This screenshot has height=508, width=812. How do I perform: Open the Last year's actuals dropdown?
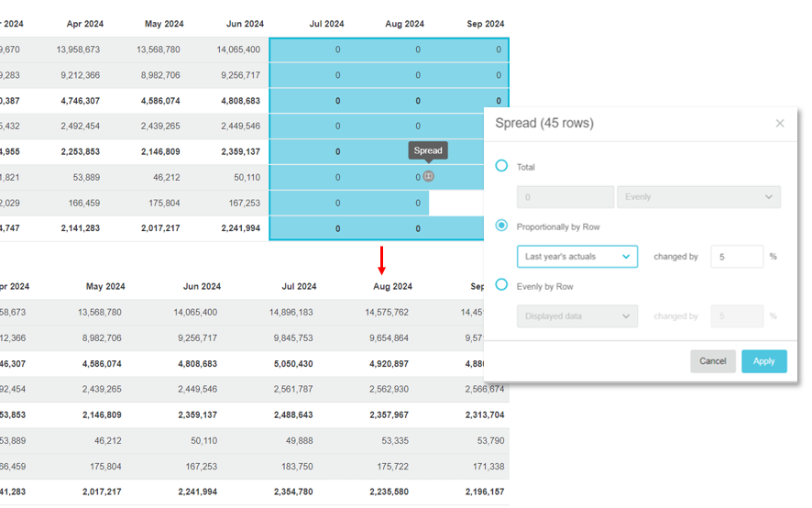577,257
